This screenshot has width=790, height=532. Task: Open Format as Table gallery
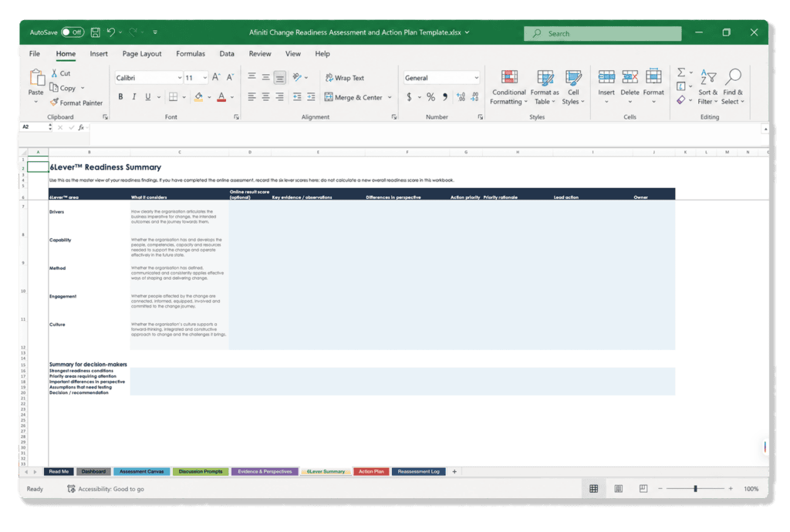pos(545,87)
